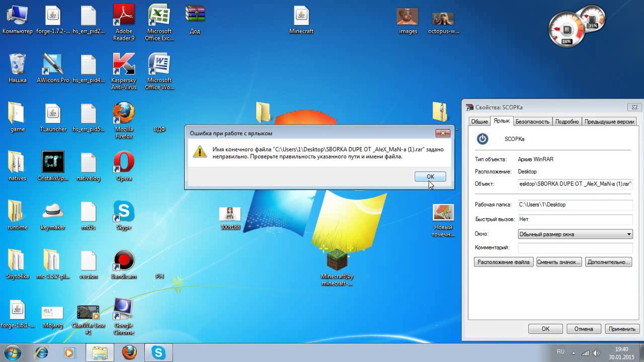
Task: Switch to the Безопасность tab
Action: click(532, 121)
